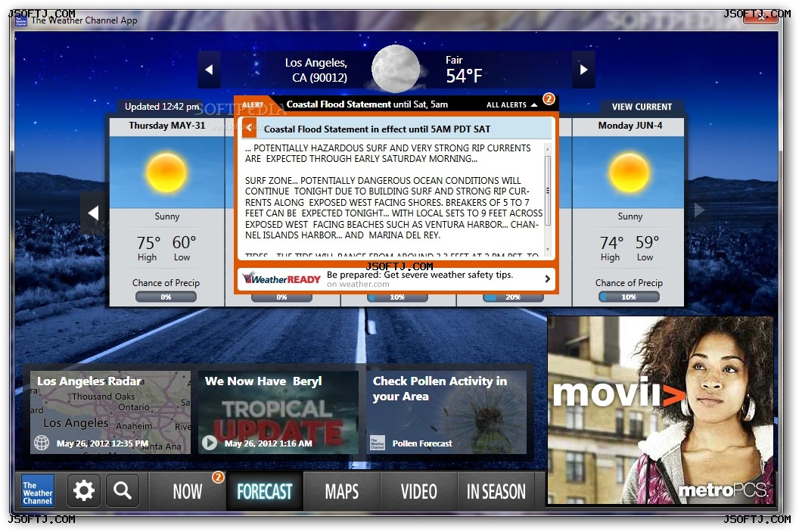Screen dimensions: 799x532
Task: Open the MAPS tab
Action: (x=342, y=491)
